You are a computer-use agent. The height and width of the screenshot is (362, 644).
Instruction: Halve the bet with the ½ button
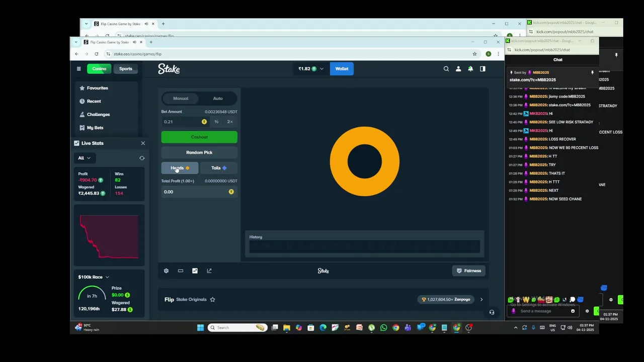(216, 122)
